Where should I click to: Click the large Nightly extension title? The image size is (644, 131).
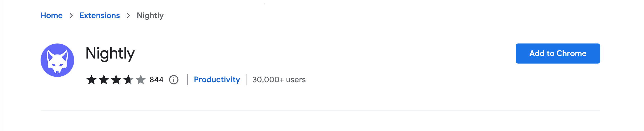pos(110,54)
